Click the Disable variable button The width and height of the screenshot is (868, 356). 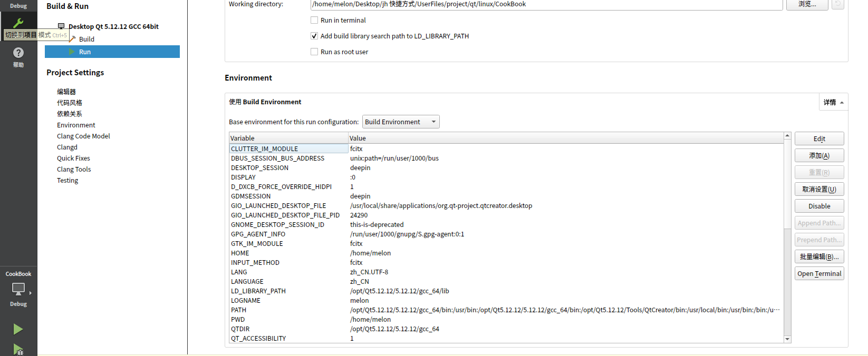[x=819, y=206]
